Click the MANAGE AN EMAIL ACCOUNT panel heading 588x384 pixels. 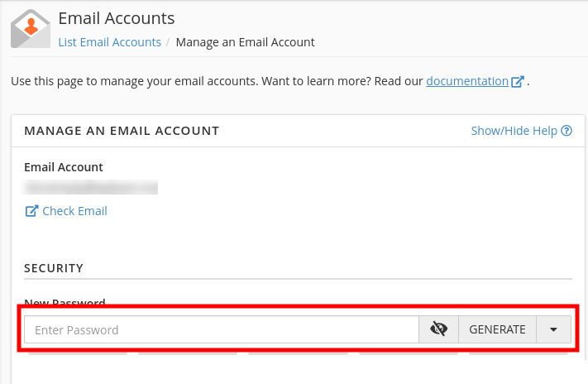tap(122, 131)
